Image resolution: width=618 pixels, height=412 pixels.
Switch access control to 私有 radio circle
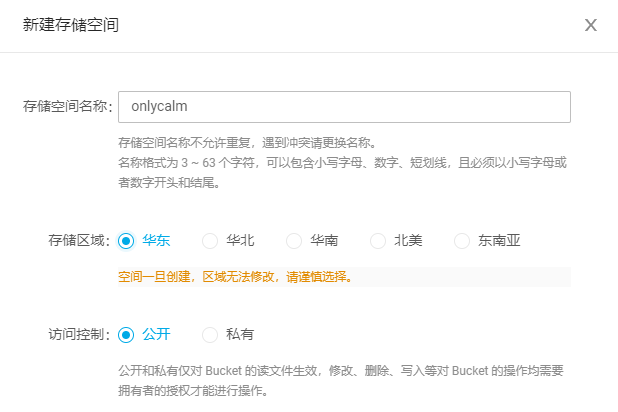210,335
